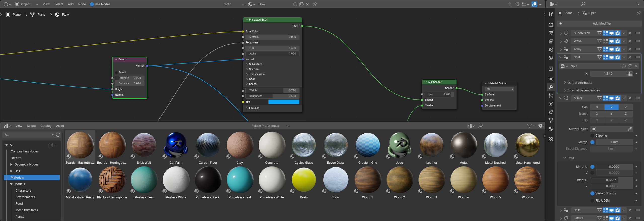Open Material Output target dropdown All

(x=499, y=89)
